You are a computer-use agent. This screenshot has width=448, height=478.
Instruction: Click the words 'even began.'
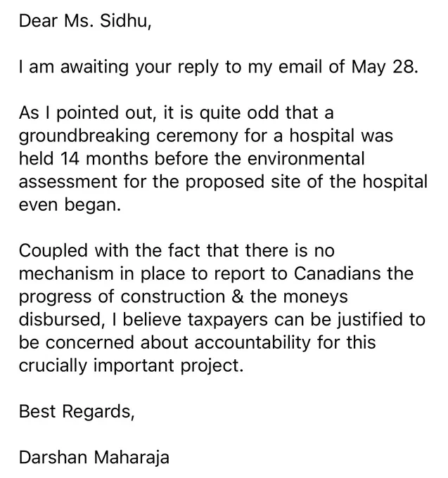70,205
